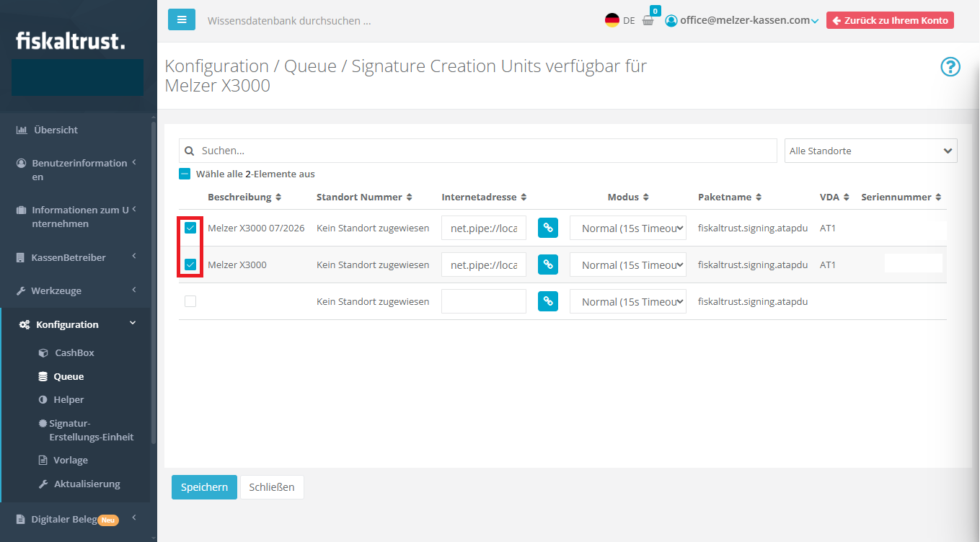
Task: Toggle select-all 2 elements checkbox
Action: [x=185, y=174]
